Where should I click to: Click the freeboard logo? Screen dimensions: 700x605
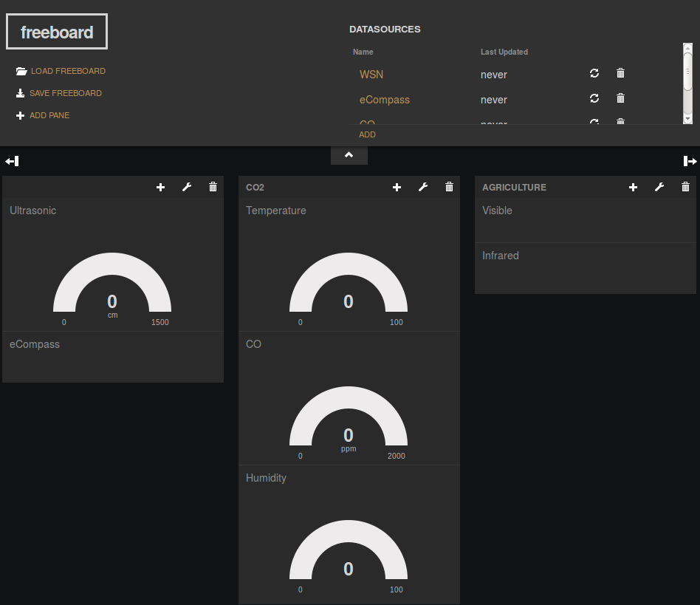[57, 32]
